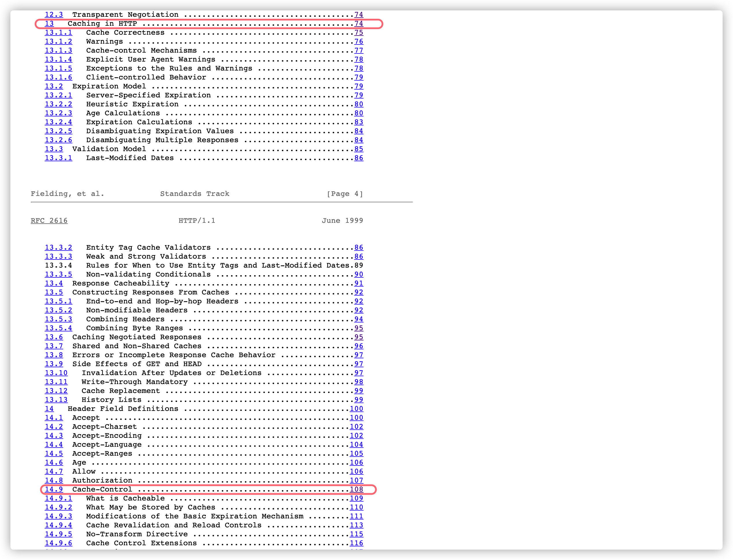Image resolution: width=733 pixels, height=560 pixels.
Task: Jump to section 14.1 Accept link
Action: pyautogui.click(x=54, y=418)
